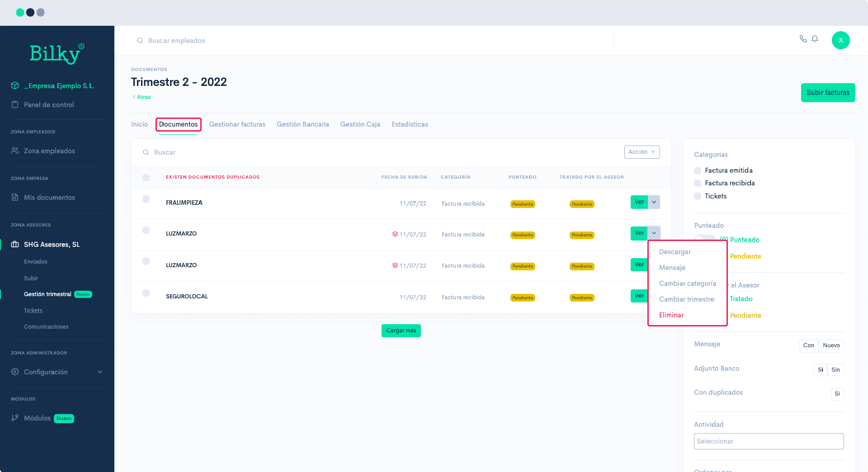The image size is (868, 472).
Task: Click the Configuración gear icon
Action: pos(15,372)
